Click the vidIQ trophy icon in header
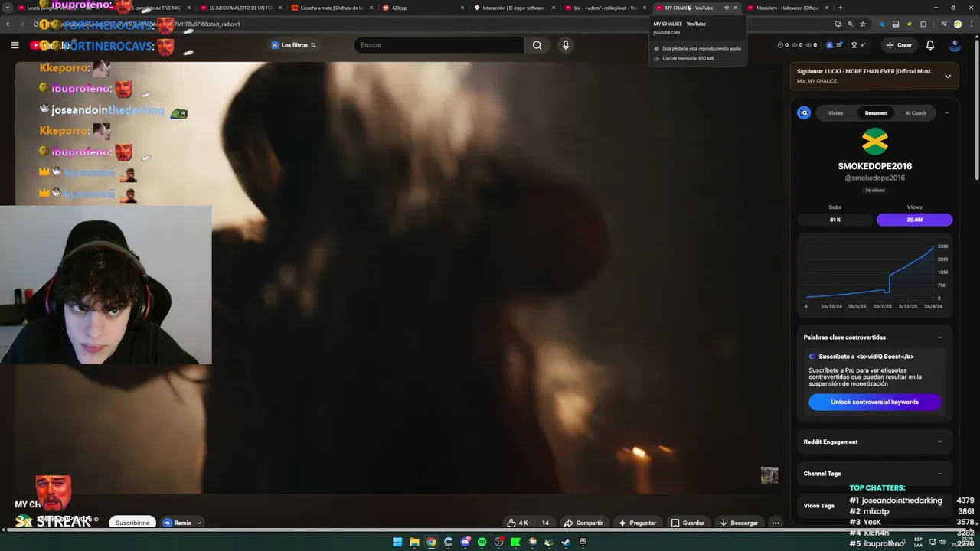 coord(854,45)
